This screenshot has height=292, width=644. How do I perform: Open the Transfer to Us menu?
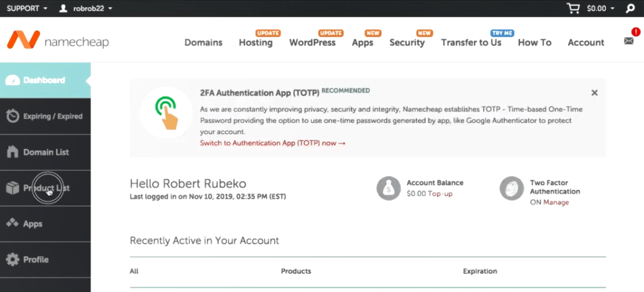(471, 42)
